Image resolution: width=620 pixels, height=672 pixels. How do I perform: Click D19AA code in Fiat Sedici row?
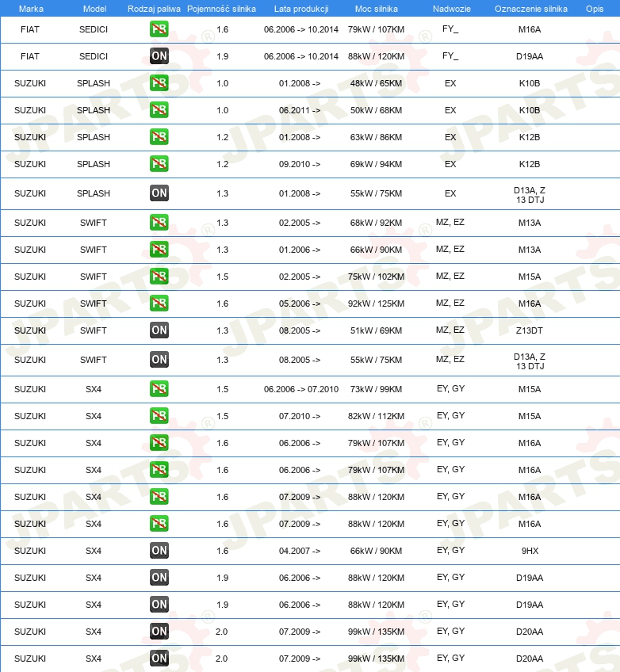[530, 56]
